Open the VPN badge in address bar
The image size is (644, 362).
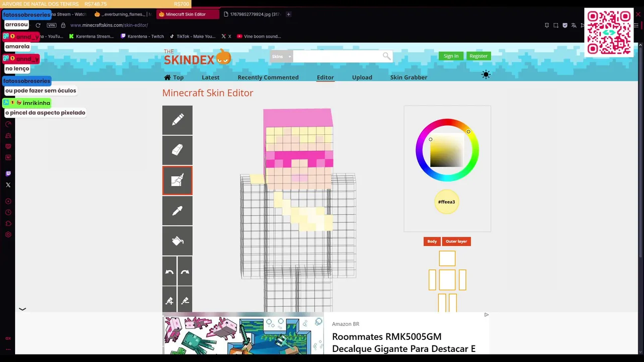[x=51, y=25]
